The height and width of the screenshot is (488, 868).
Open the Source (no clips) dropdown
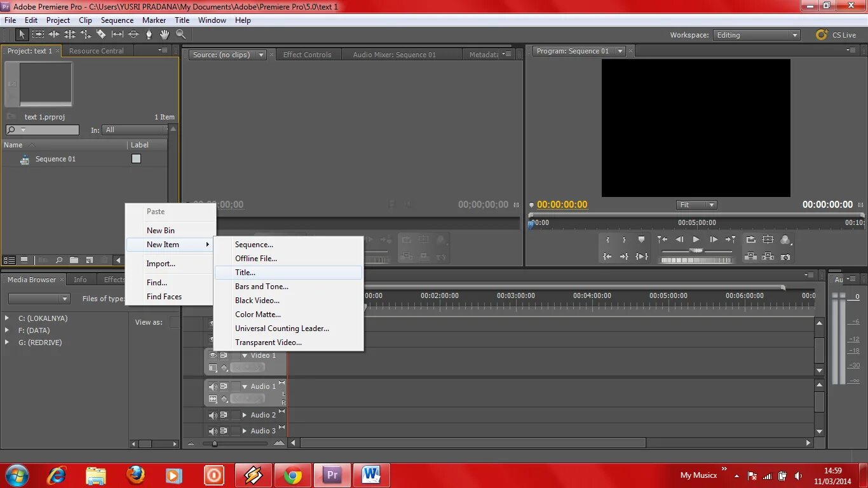pos(261,55)
